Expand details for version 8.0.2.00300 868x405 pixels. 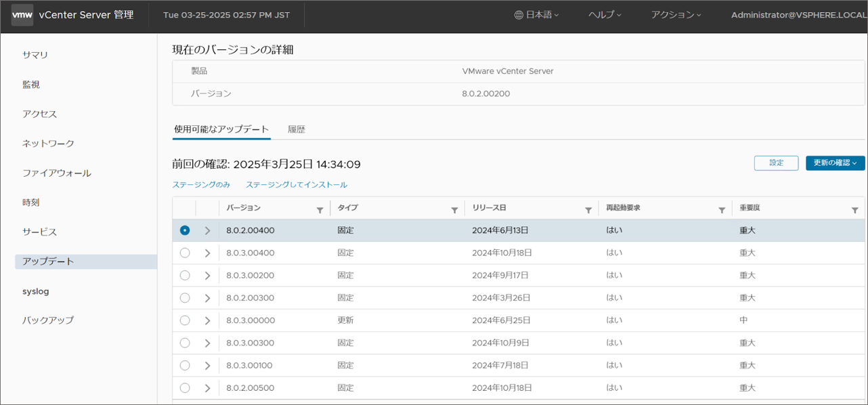(x=207, y=298)
